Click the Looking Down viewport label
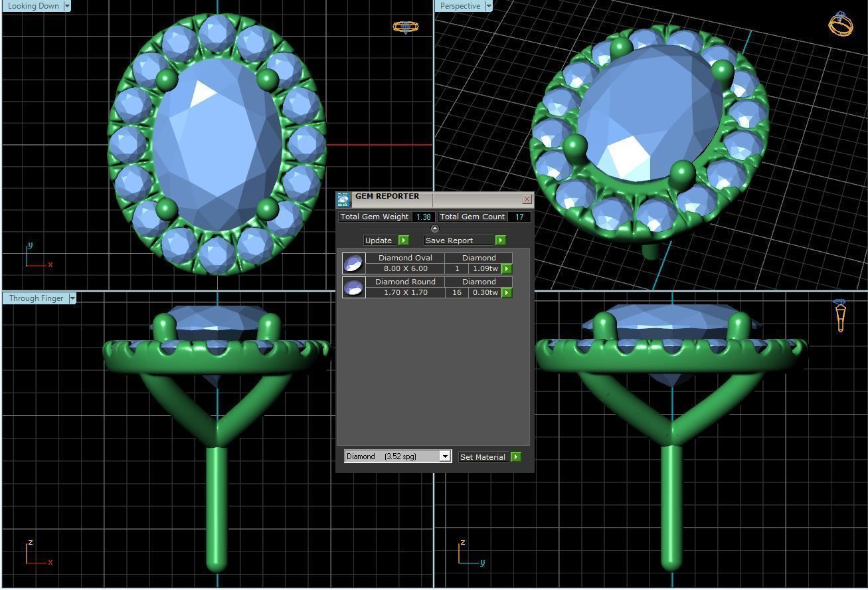868x590 pixels. (x=33, y=6)
